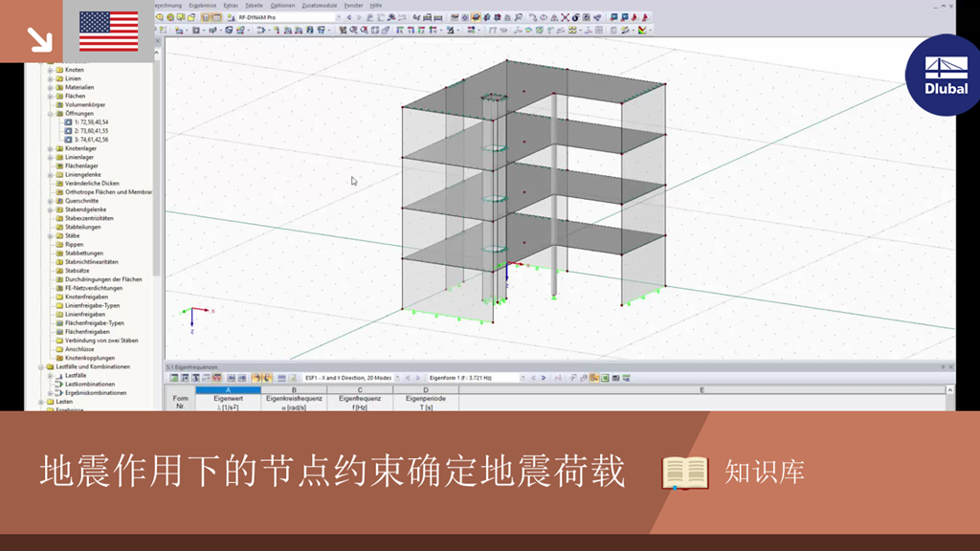Select column B Eigenkreisfrequenz header

point(294,390)
